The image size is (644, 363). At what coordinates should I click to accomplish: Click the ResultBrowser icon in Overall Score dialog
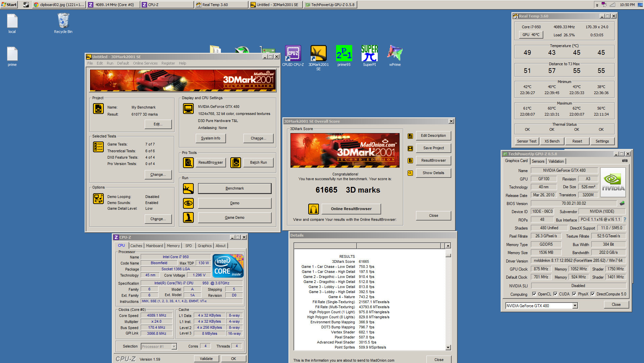click(x=410, y=161)
